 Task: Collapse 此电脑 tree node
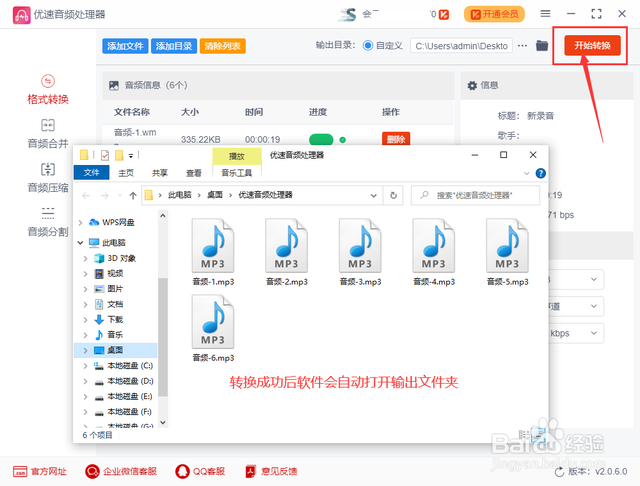click(80, 243)
